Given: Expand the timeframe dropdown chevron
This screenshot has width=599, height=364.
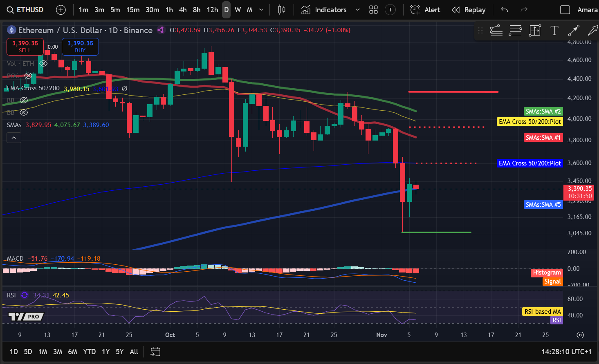Looking at the screenshot, I should [261, 9].
